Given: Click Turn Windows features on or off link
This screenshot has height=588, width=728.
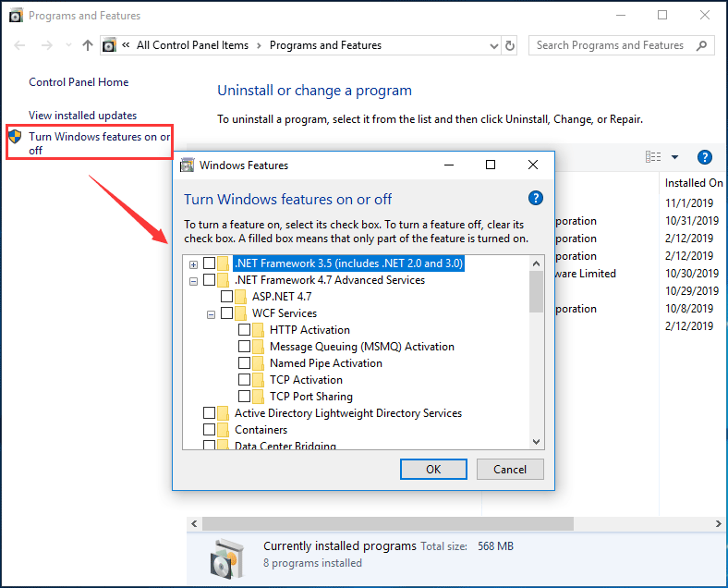Looking at the screenshot, I should coord(99,143).
